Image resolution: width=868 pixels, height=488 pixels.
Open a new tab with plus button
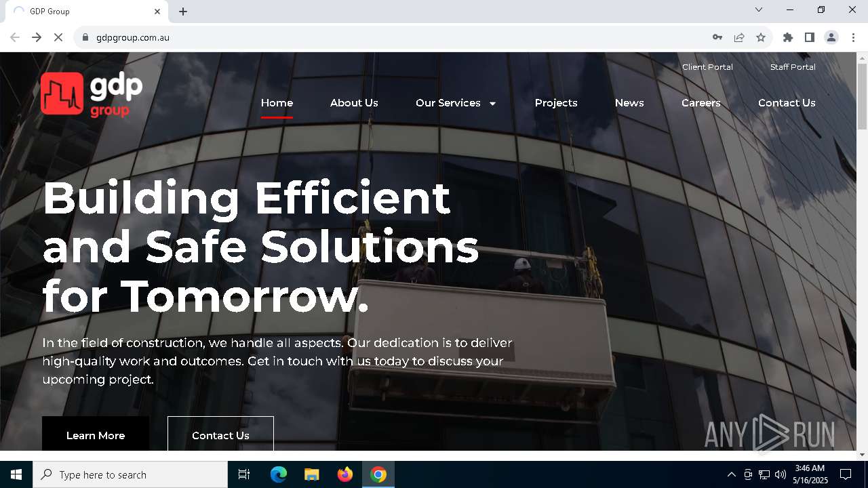(x=183, y=11)
